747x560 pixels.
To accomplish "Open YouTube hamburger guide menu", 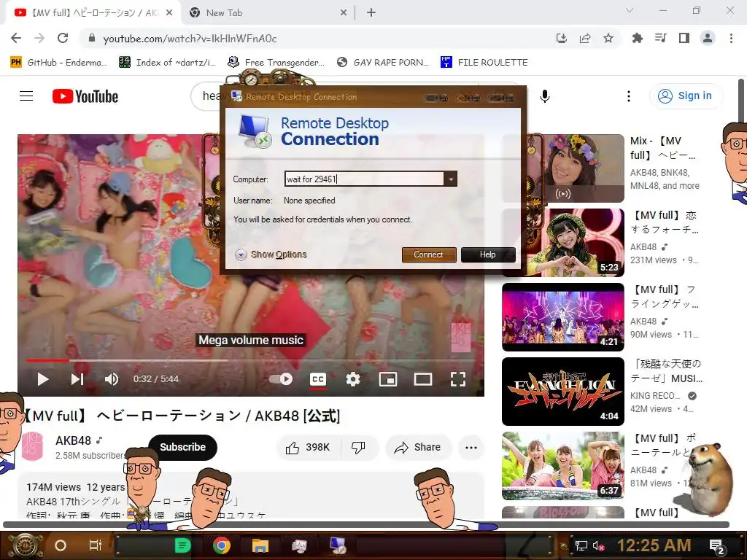I will [26, 96].
